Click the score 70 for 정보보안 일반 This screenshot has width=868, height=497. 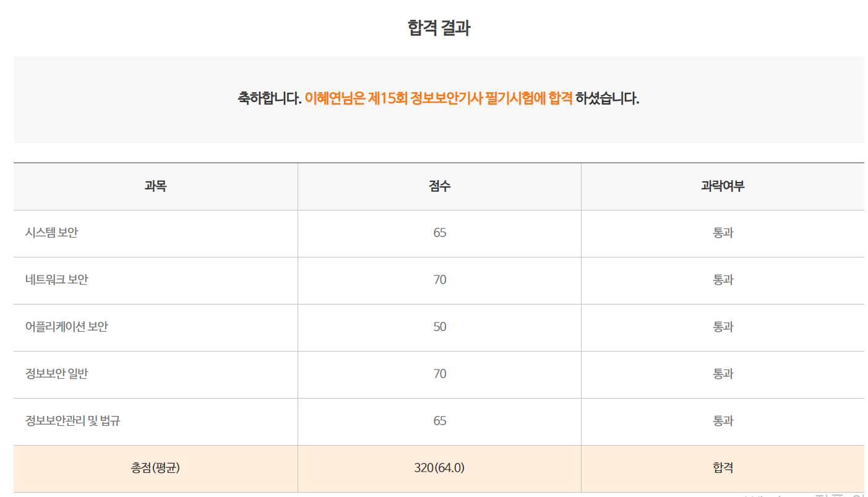(x=440, y=374)
